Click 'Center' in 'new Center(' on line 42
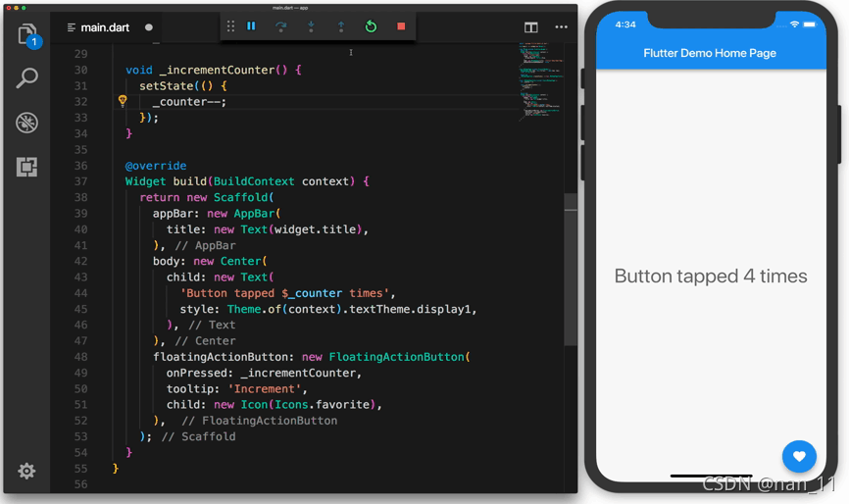 tap(240, 261)
